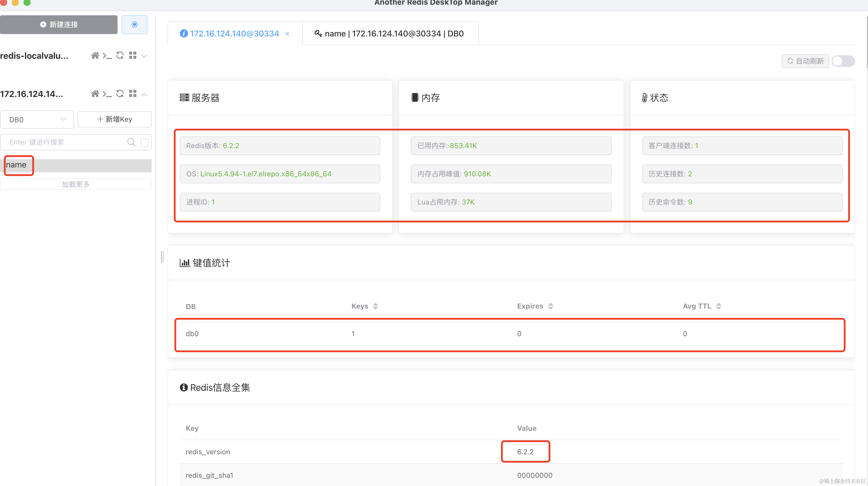Viewport: 868px width, 486px height.
Task: Open the settings gear button
Action: (x=135, y=24)
